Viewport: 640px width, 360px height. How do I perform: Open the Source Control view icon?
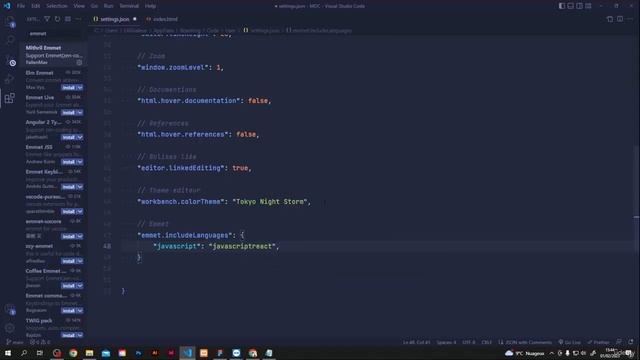(x=10, y=60)
